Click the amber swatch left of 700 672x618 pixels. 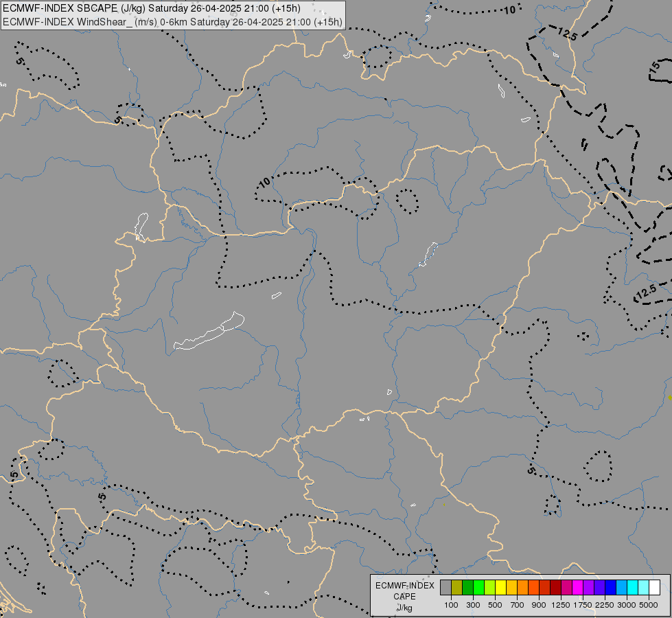pyautogui.click(x=511, y=588)
